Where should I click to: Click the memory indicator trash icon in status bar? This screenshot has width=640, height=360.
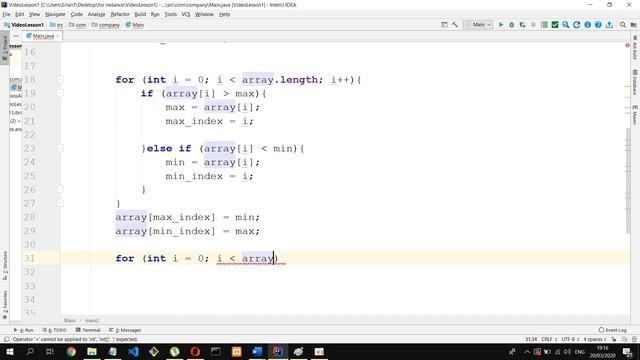[x=634, y=339]
